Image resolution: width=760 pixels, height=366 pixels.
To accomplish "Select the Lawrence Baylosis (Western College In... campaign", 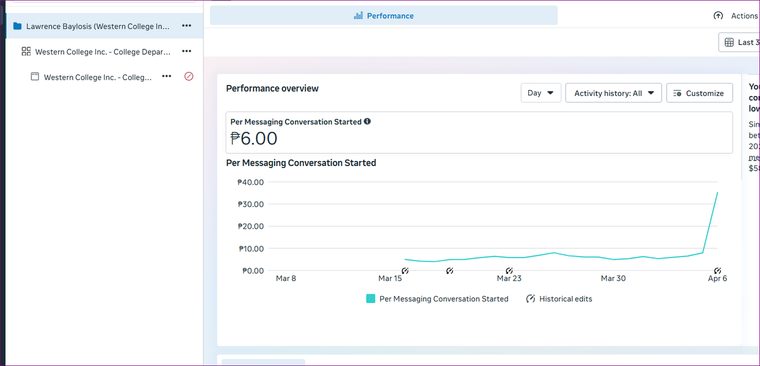I will click(x=98, y=26).
